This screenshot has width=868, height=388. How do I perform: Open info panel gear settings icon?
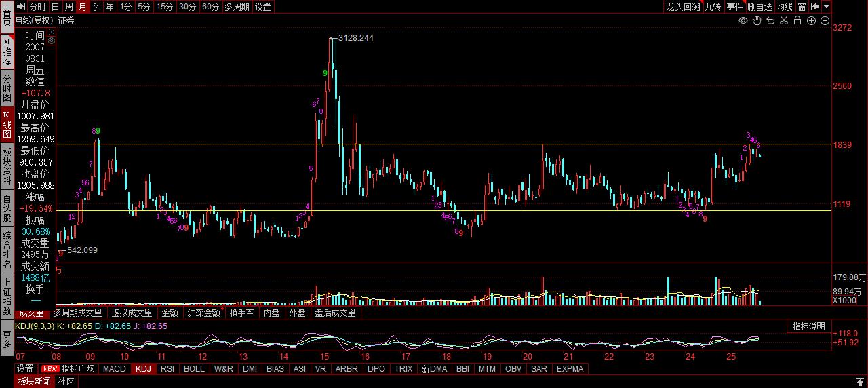pyautogui.click(x=51, y=41)
